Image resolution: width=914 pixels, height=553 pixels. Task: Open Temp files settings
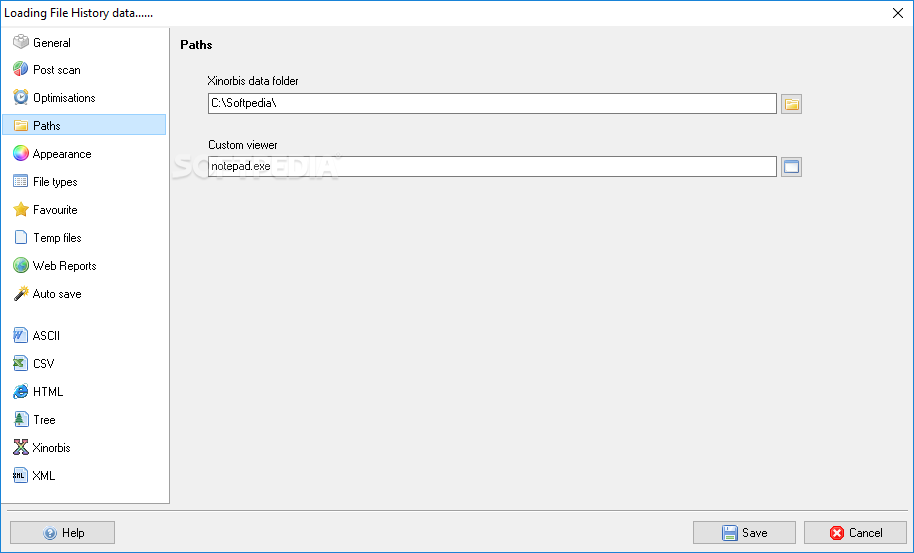[85, 237]
